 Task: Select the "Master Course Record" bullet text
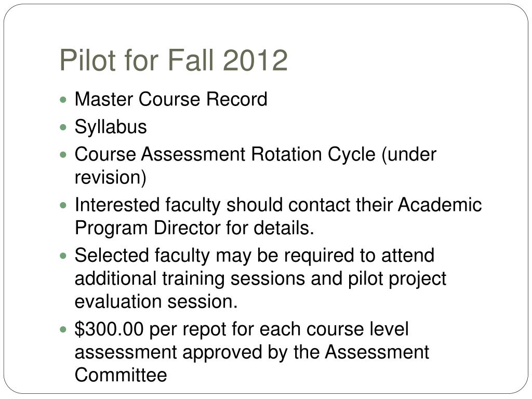171,99
